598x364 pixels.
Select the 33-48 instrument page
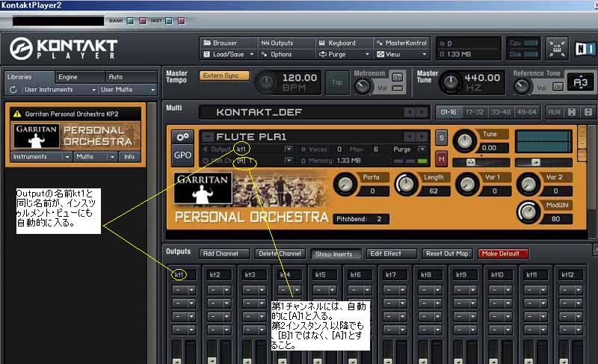click(501, 112)
